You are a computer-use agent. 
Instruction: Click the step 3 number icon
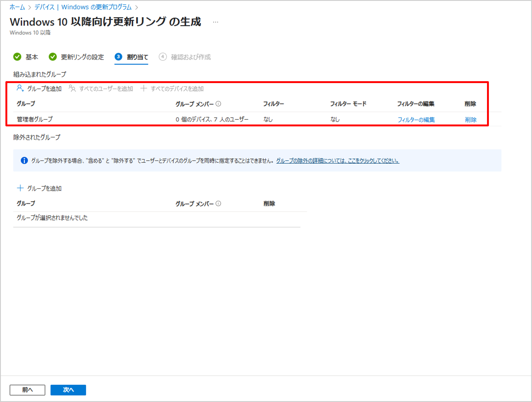pyautogui.click(x=118, y=57)
